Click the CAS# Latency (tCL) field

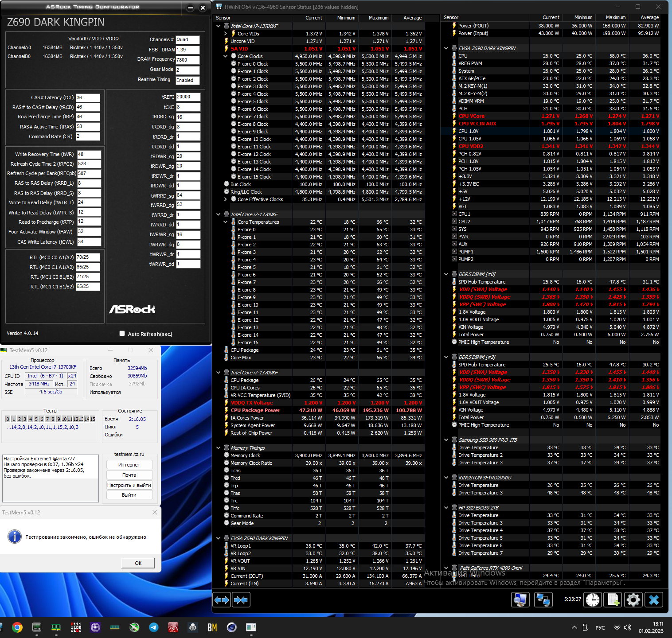click(x=88, y=97)
